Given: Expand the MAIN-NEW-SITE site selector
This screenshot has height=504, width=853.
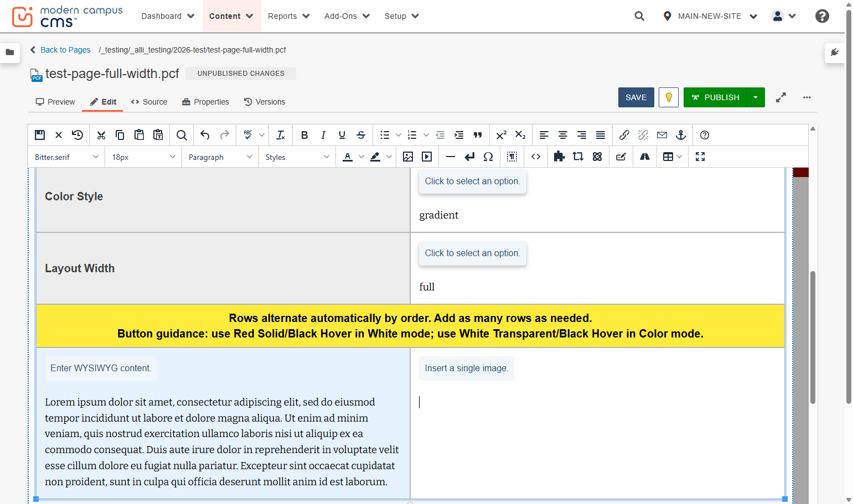Looking at the screenshot, I should (710, 16).
